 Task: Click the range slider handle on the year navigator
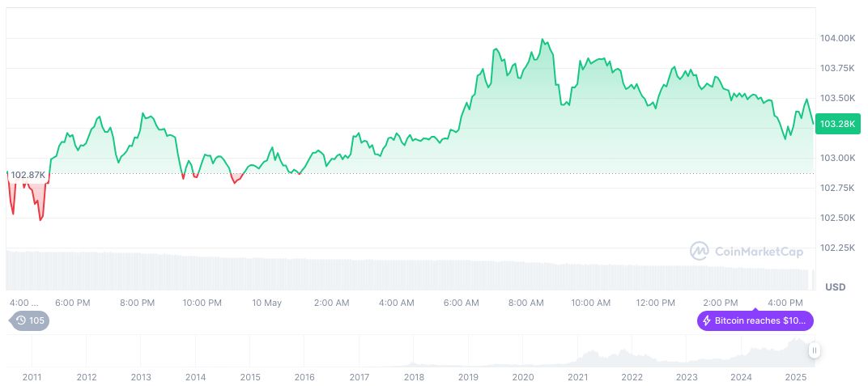pyautogui.click(x=814, y=350)
